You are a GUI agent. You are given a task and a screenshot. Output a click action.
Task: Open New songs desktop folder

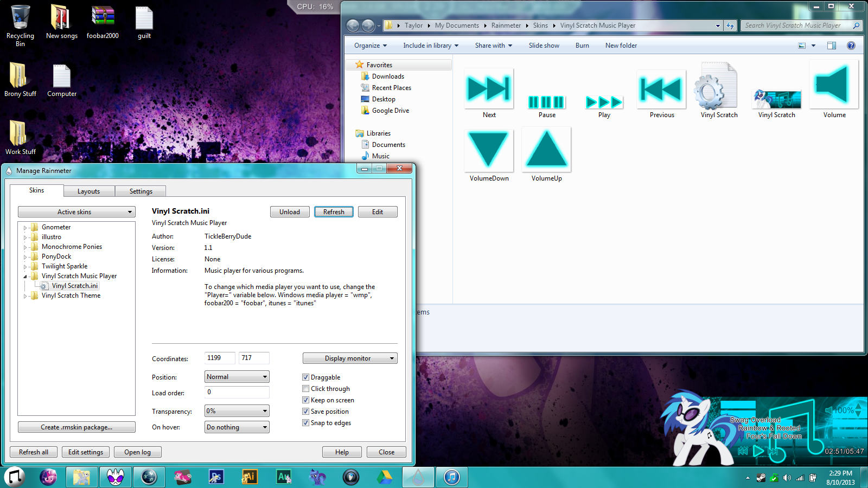(61, 22)
